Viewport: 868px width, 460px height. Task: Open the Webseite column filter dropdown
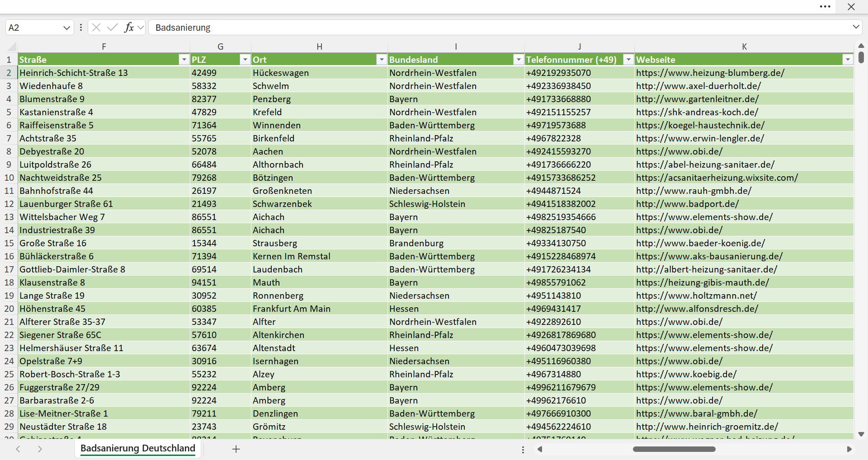[x=848, y=60]
